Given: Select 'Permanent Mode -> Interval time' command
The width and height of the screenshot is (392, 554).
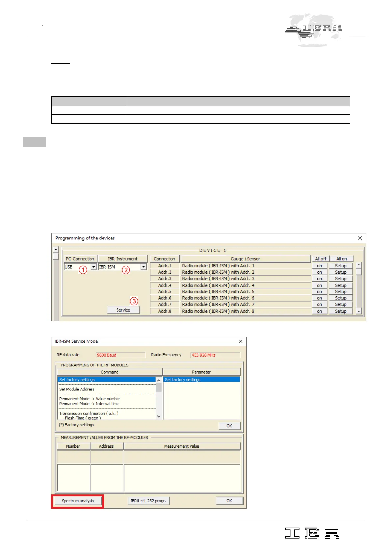Looking at the screenshot, I should [89, 404].
